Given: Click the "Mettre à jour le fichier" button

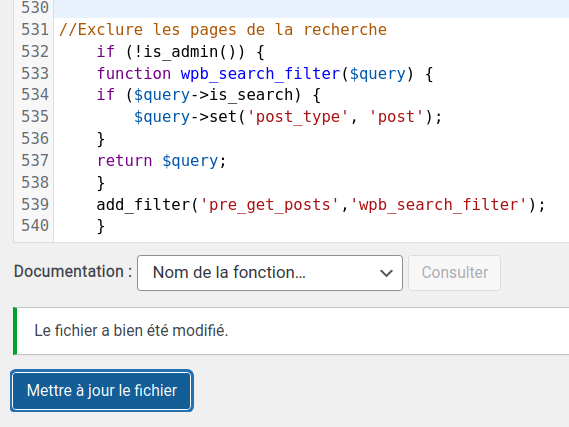Looking at the screenshot, I should pyautogui.click(x=102, y=391).
